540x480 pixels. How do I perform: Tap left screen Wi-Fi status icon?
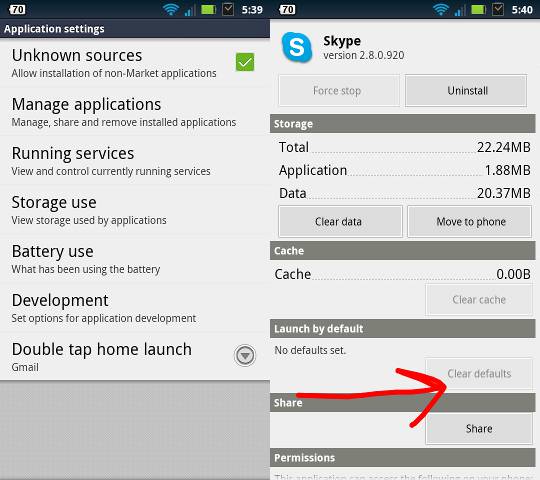pos(170,9)
